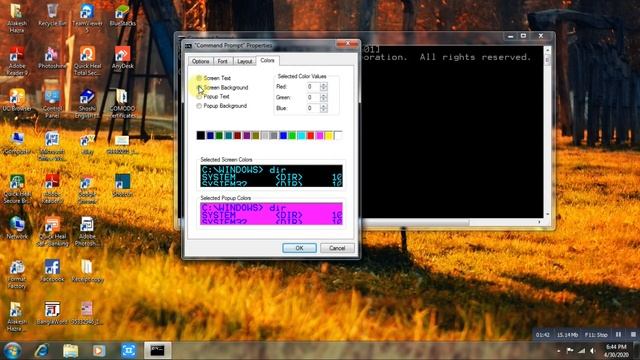Decrease the Green value with down arrow

click(x=324, y=99)
